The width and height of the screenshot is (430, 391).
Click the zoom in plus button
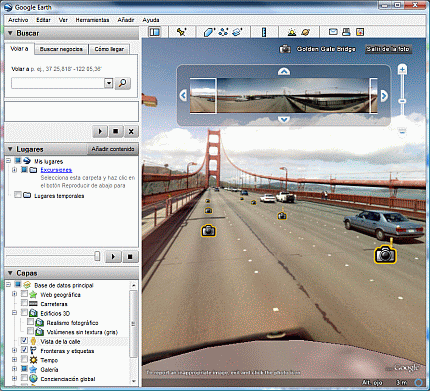[402, 70]
